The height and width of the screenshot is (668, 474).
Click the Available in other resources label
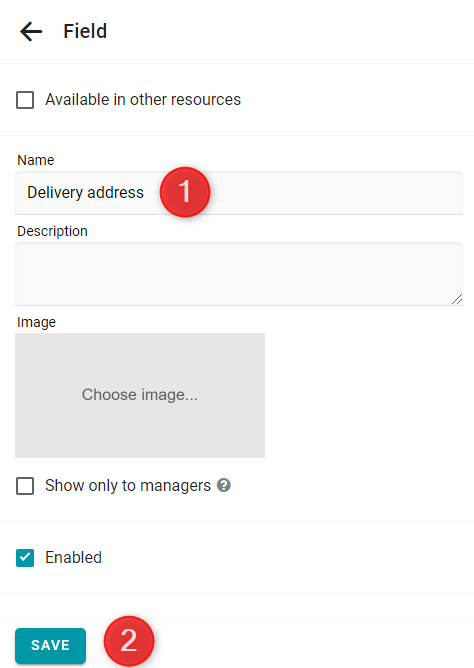[x=143, y=100]
